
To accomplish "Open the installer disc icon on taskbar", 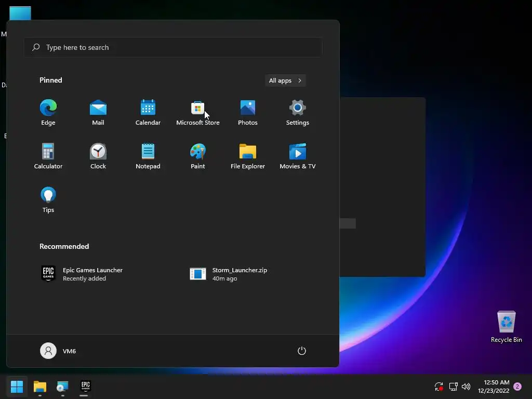I will click(x=62, y=387).
